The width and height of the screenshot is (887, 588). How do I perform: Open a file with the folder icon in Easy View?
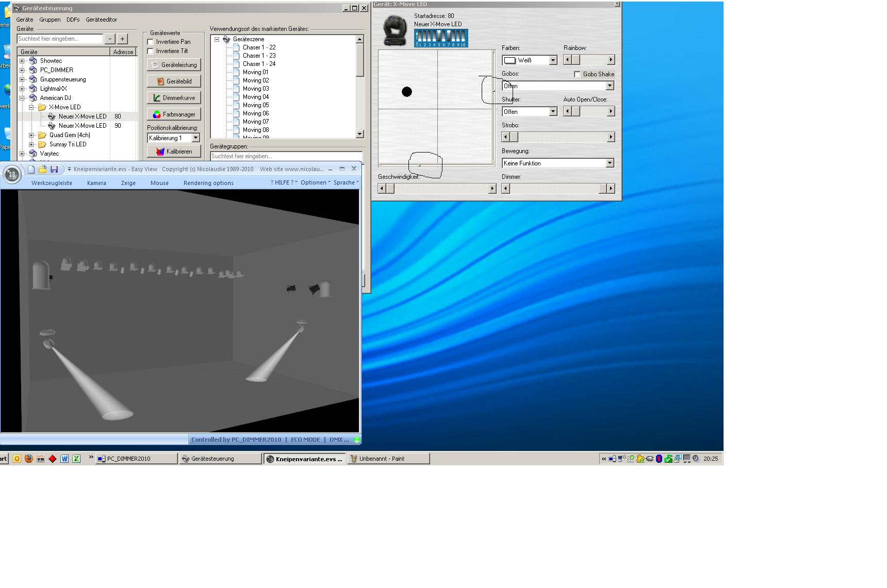43,169
